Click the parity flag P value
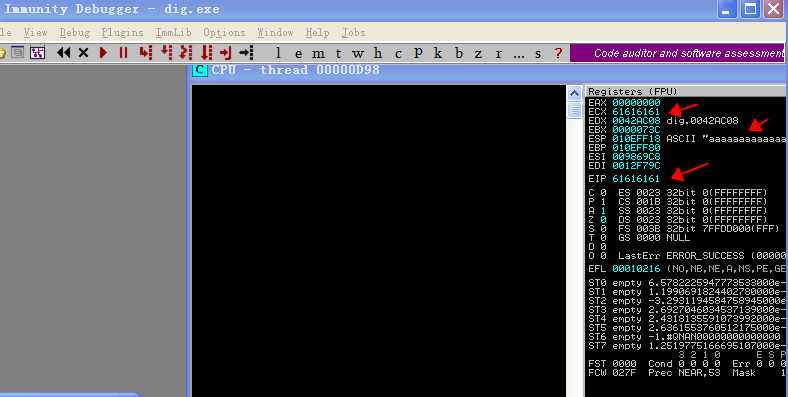 click(x=603, y=202)
